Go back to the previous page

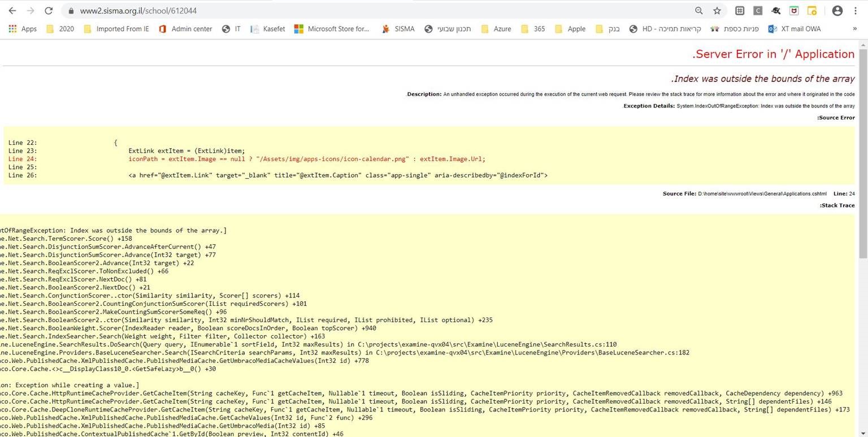pos(12,11)
